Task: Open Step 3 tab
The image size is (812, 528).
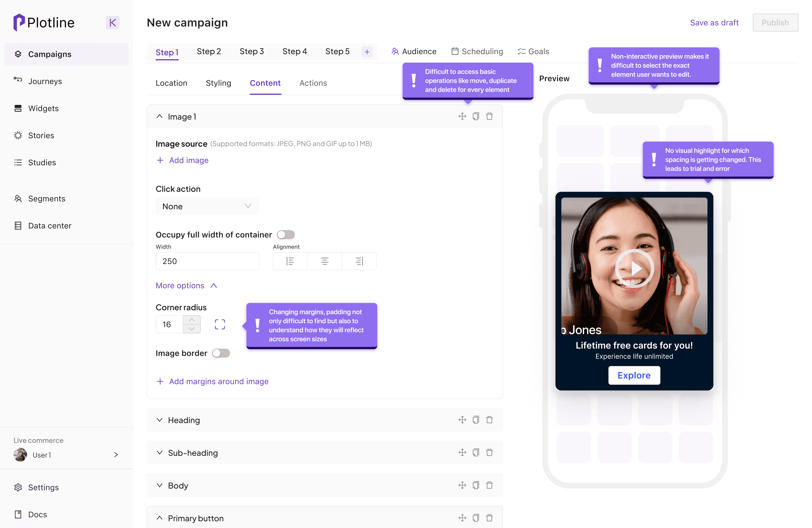Action: click(251, 51)
